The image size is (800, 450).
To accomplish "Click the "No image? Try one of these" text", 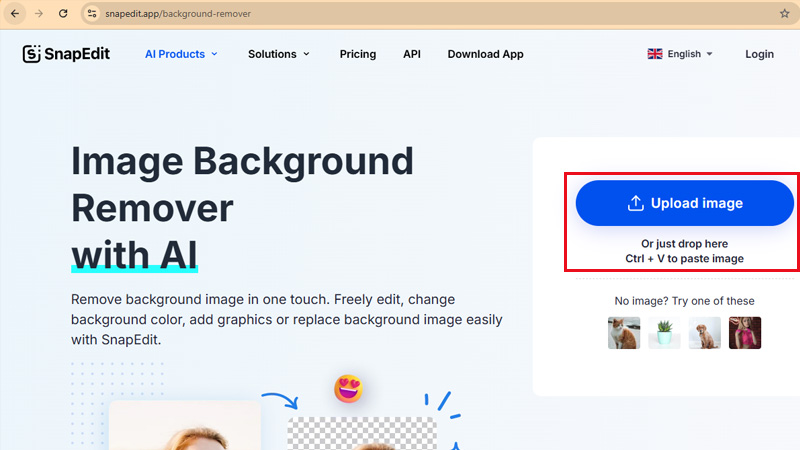I will pos(684,301).
